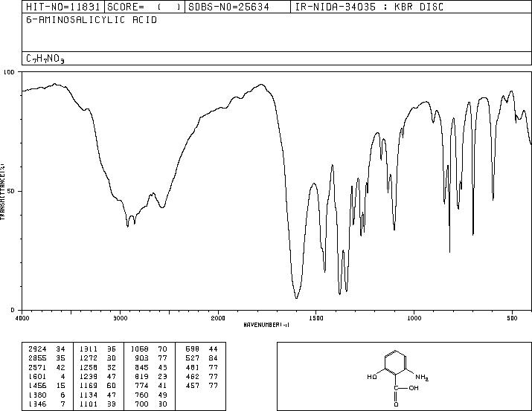
Task: Select the 457 peak row in the table
Action: pos(202,386)
